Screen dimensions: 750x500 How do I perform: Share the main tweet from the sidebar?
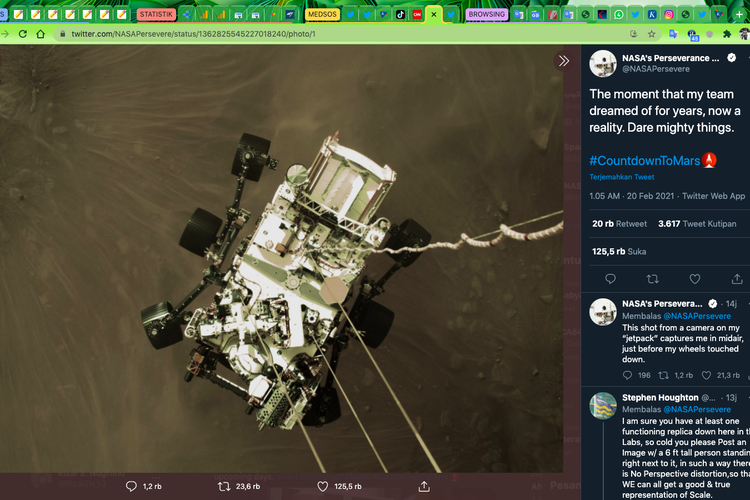tap(737, 279)
